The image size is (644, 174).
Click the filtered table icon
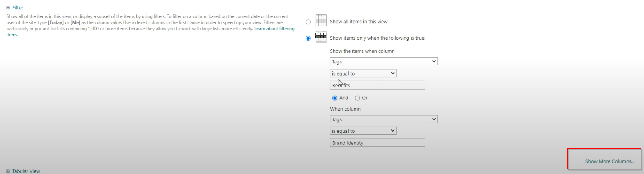point(321,37)
